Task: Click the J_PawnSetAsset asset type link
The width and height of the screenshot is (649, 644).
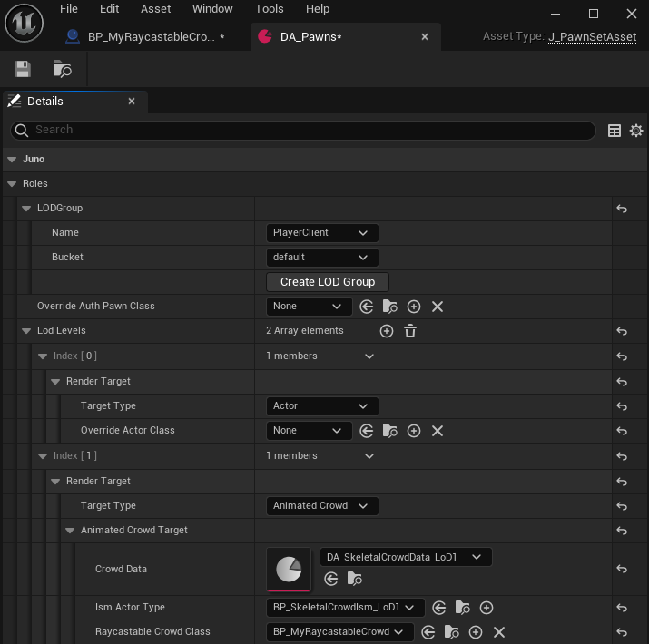Action: click(592, 37)
